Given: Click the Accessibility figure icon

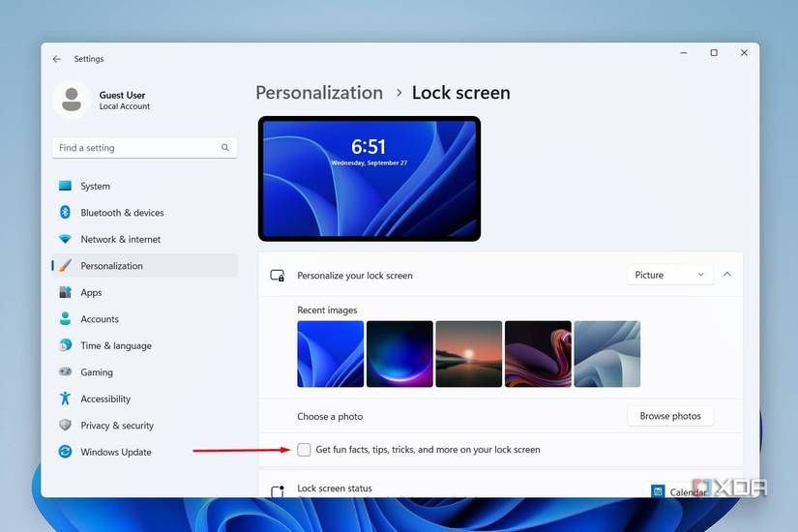Looking at the screenshot, I should pyautogui.click(x=65, y=399).
